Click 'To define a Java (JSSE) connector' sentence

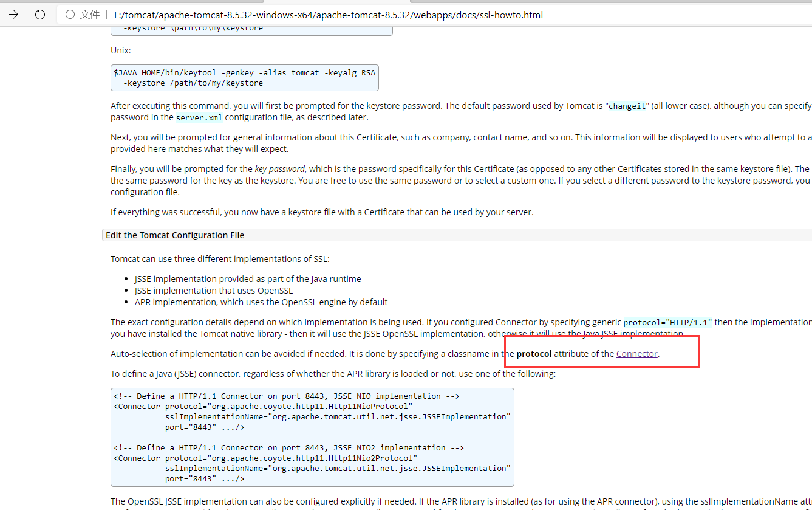point(333,374)
